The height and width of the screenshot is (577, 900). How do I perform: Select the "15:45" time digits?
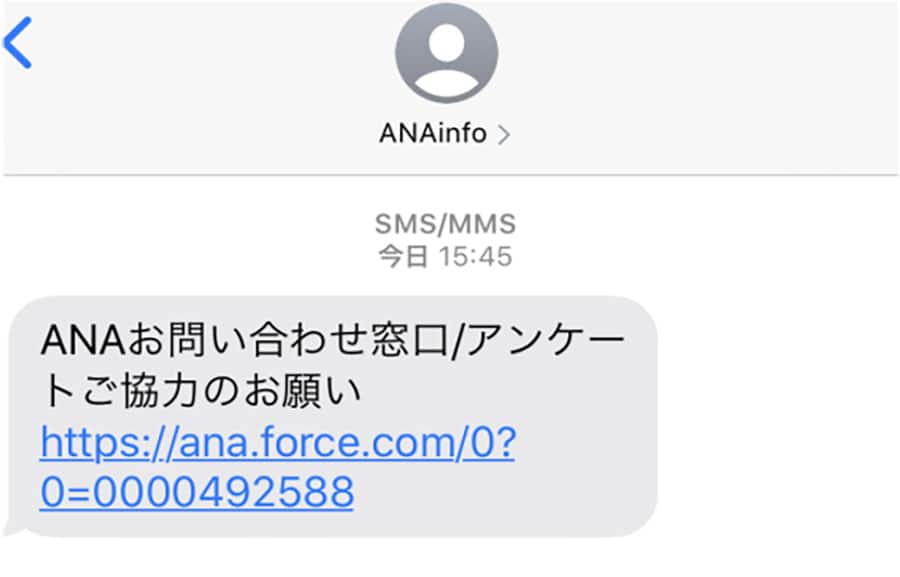pyautogui.click(x=475, y=256)
